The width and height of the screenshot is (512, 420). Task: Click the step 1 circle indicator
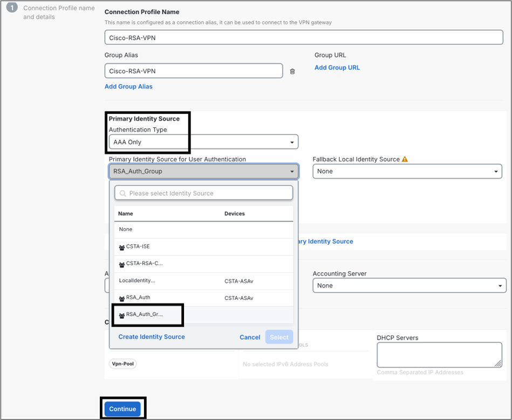(x=12, y=8)
